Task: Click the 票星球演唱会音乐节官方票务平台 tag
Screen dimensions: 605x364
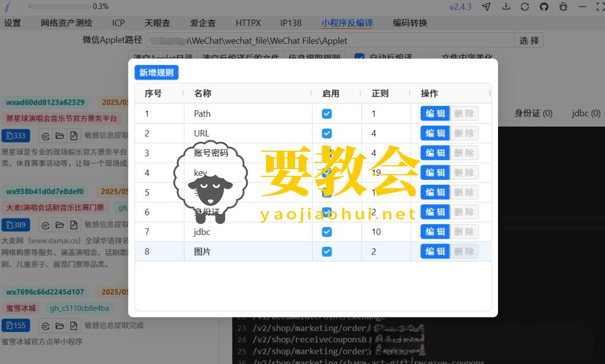Action: click(x=62, y=118)
